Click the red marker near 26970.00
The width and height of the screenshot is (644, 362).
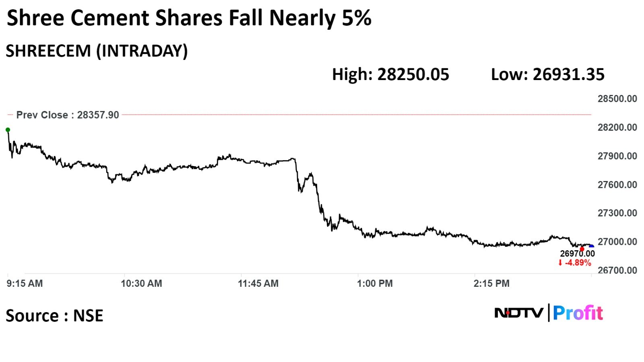[x=582, y=249]
